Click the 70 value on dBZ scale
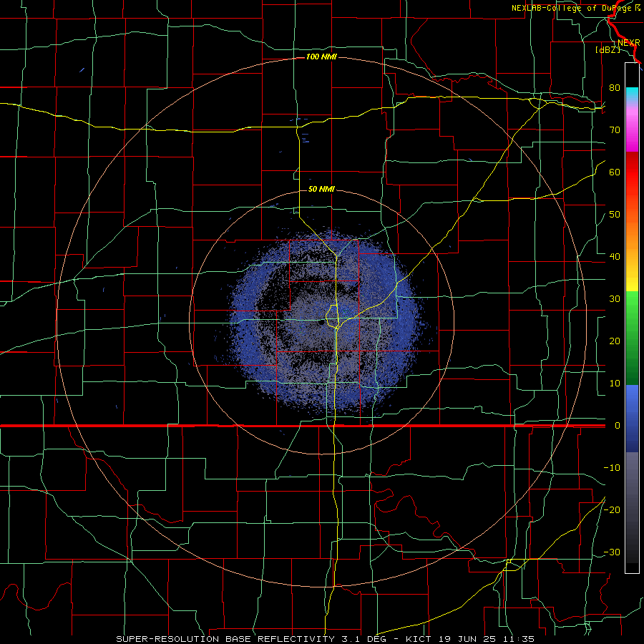Image resolution: width=644 pixels, height=644 pixels. tap(615, 130)
